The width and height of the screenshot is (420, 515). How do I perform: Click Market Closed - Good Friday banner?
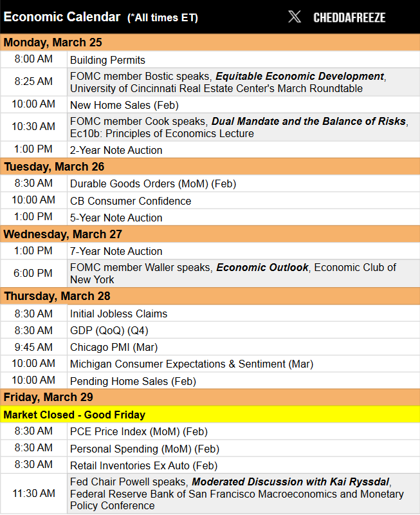coord(210,415)
